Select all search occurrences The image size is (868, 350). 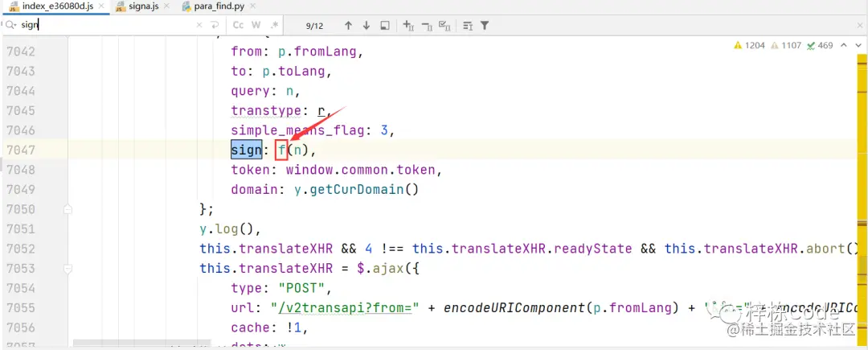click(x=444, y=26)
